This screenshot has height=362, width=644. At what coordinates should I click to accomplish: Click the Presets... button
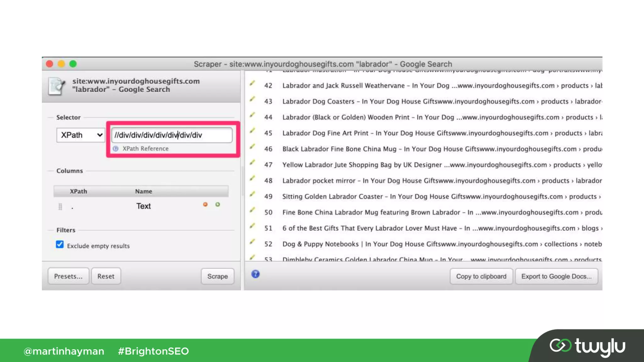(68, 276)
